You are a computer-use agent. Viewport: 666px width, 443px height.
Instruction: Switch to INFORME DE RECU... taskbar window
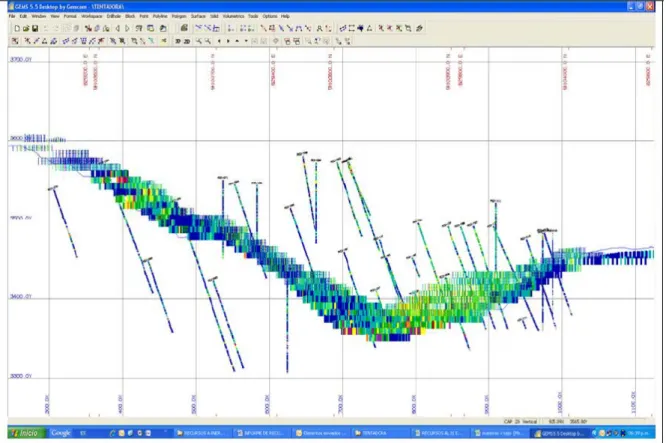point(261,433)
